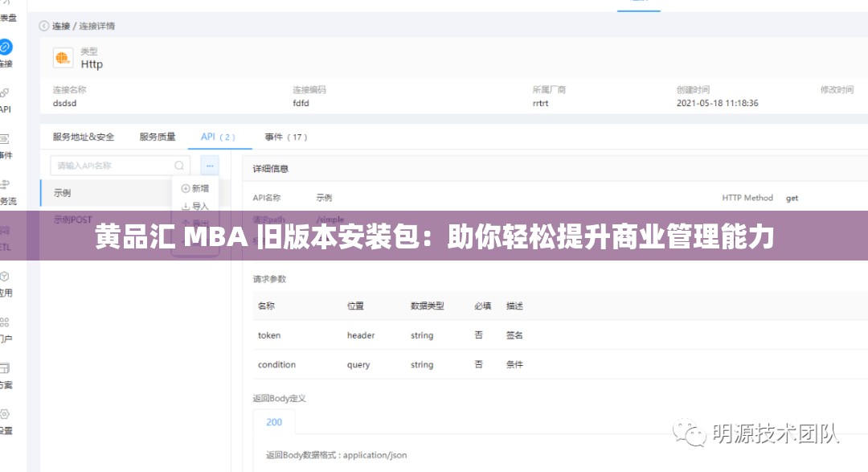This screenshot has width=868, height=472.
Task: Click the more options (…) button
Action: pyautogui.click(x=210, y=166)
